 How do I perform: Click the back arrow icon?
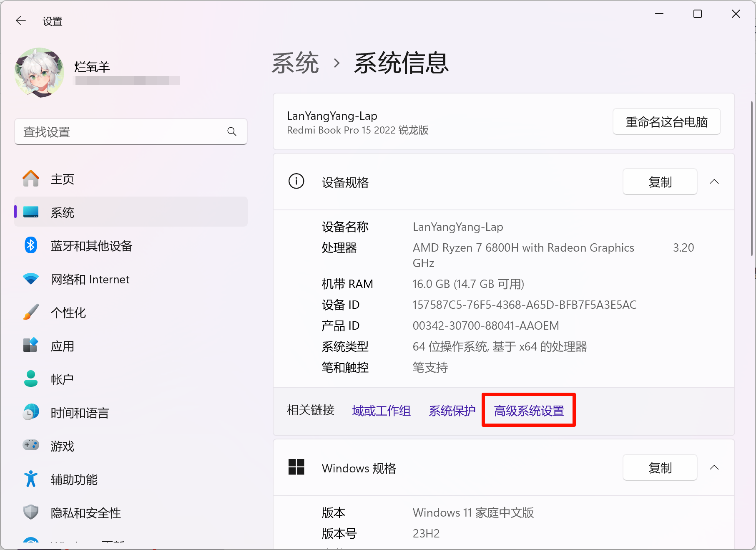click(x=20, y=21)
